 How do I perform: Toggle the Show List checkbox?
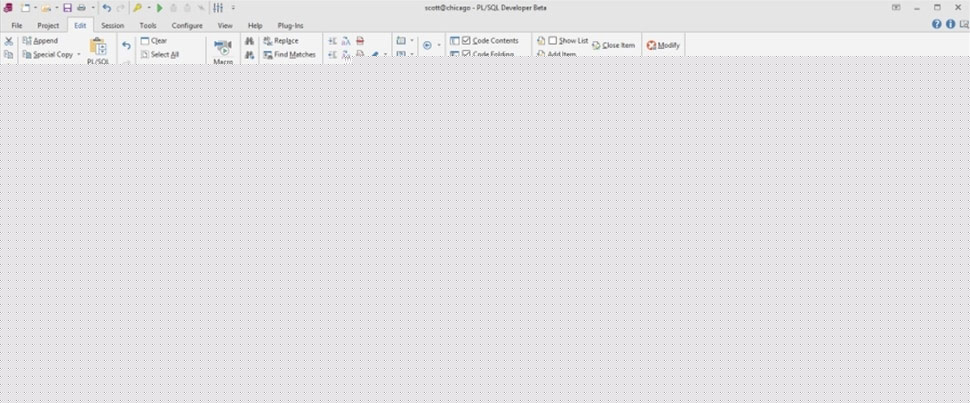coord(552,41)
